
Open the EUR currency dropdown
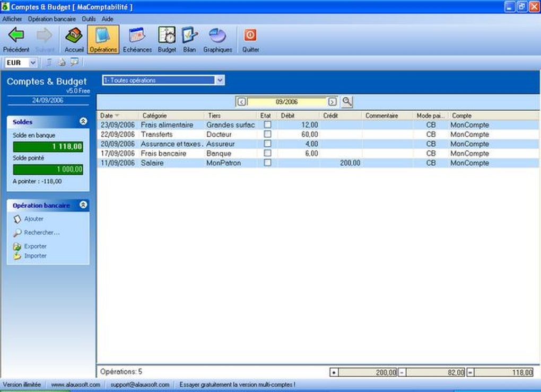33,63
